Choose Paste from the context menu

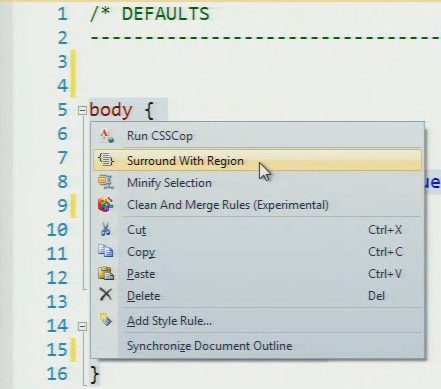pos(257,274)
